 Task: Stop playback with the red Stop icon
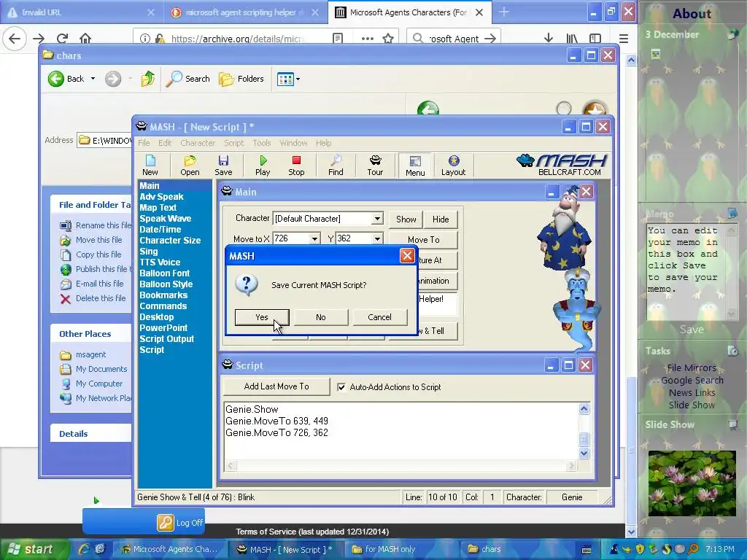pos(296,166)
